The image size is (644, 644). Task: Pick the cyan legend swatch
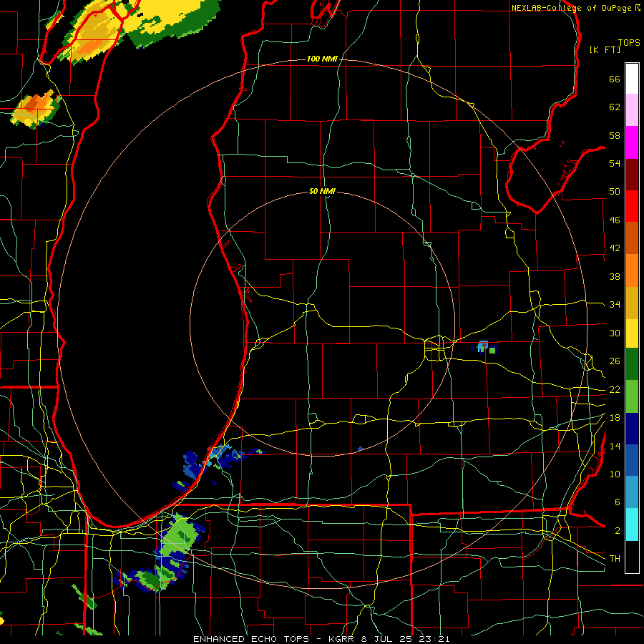pos(632,524)
